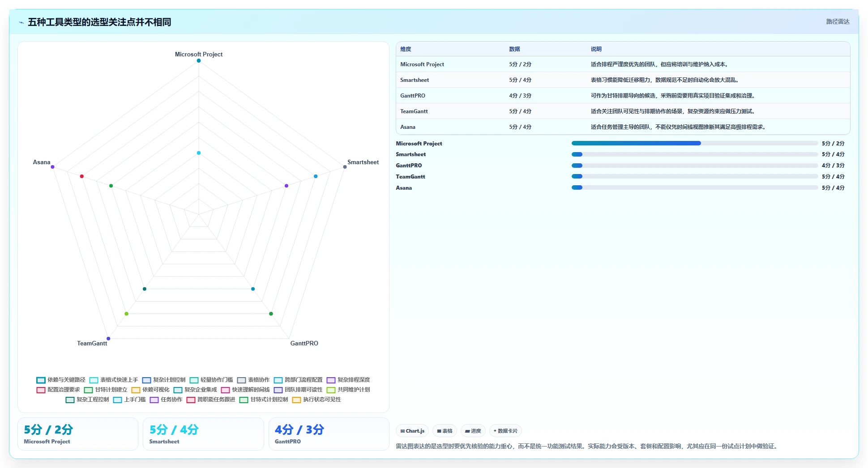Viewport: 868px width, 468px height.
Task: Click the Asana radar axis label
Action: 42,162
